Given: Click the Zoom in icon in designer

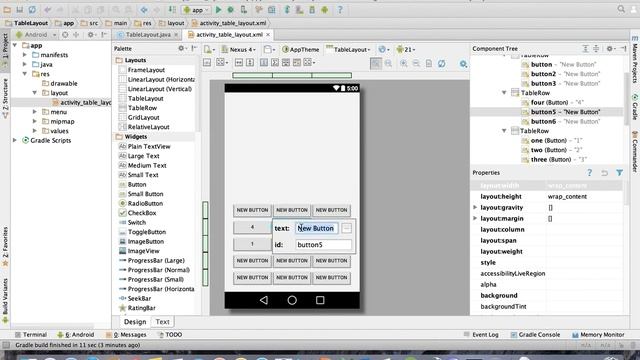Looking at the screenshot, I should click(x=404, y=63).
